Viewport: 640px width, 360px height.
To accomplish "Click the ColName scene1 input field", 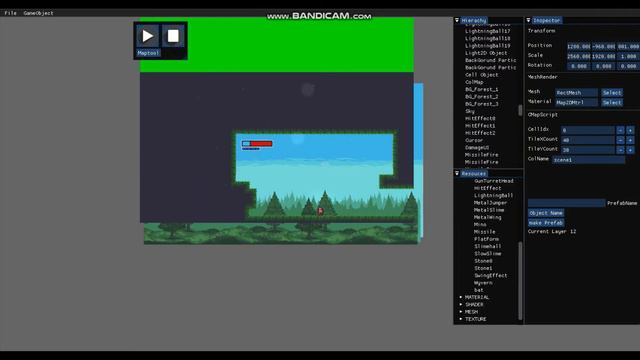I will (x=589, y=160).
